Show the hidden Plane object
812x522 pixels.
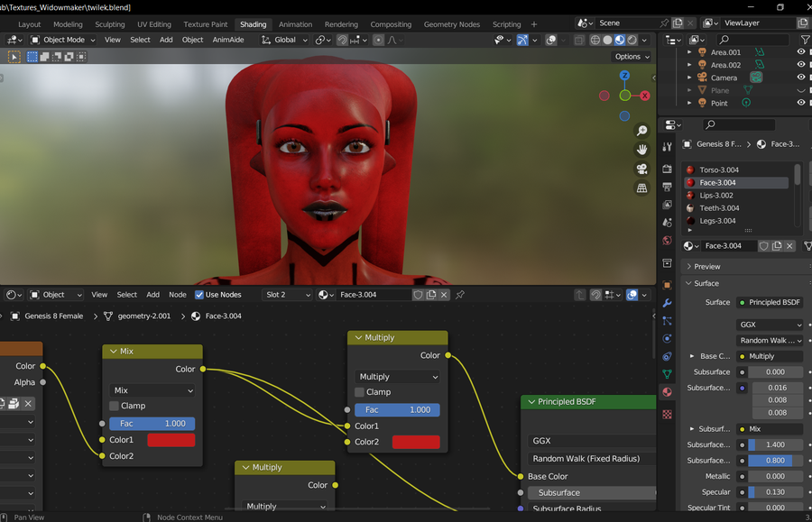click(x=801, y=90)
